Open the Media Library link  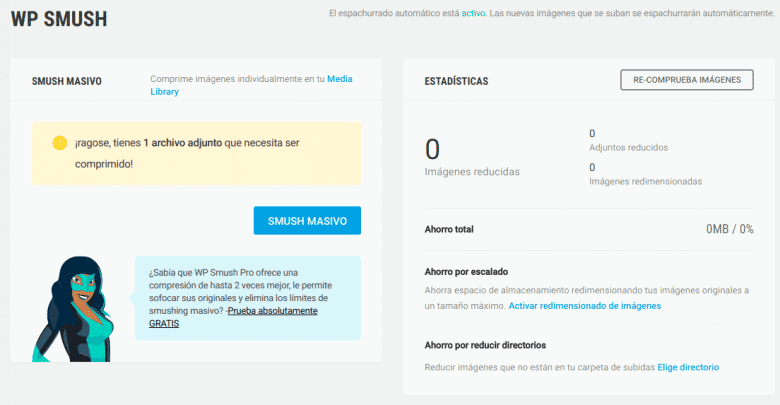point(251,85)
